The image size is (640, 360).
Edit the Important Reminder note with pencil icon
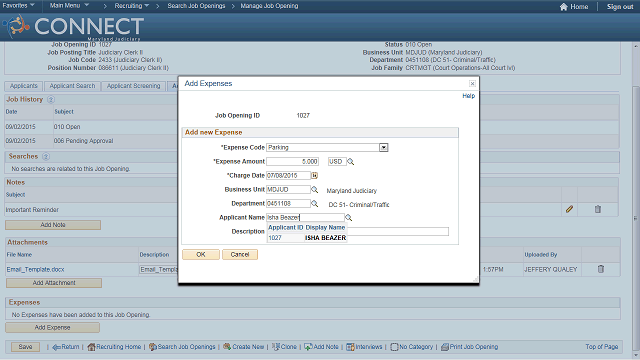(x=569, y=209)
